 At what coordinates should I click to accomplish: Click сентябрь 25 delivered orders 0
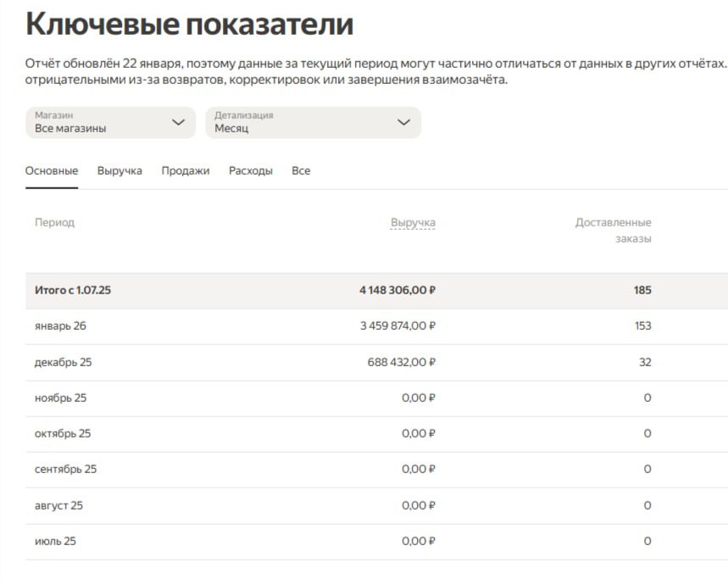[x=647, y=470]
